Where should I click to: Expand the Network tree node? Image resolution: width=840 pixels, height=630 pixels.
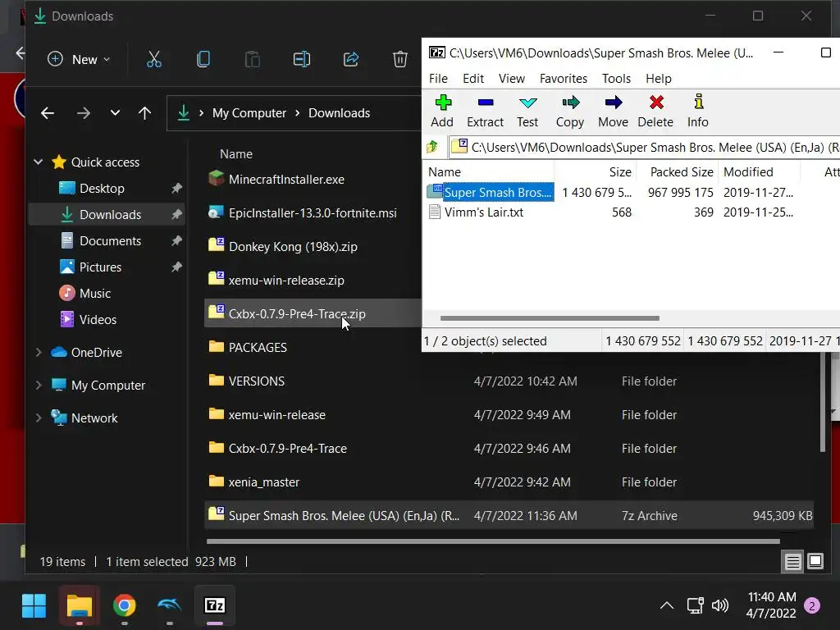pos(38,418)
